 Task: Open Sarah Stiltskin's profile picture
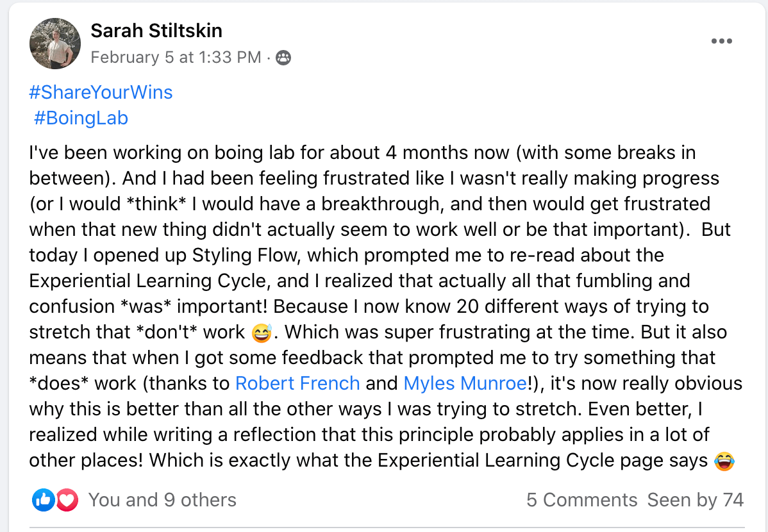54,44
